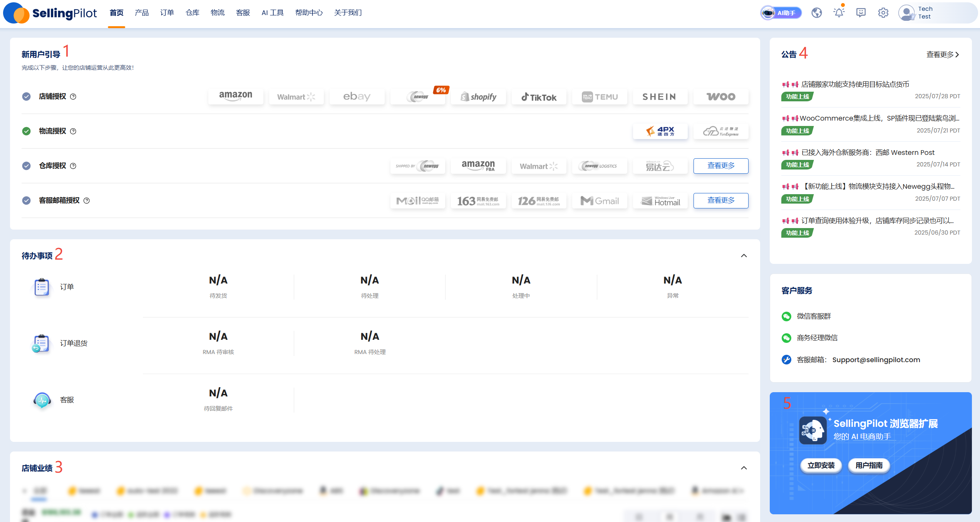This screenshot has width=980, height=522.
Task: Click the globe language icon
Action: [x=816, y=13]
